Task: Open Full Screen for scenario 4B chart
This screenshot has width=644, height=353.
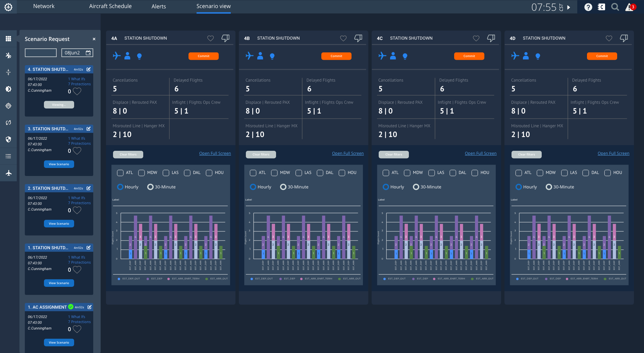Action: pyautogui.click(x=347, y=153)
